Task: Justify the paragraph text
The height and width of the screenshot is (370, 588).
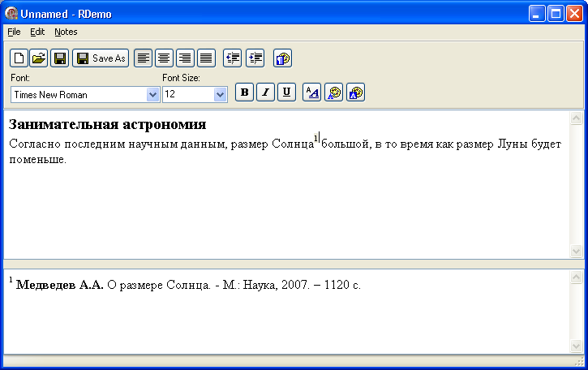Action: [206, 58]
